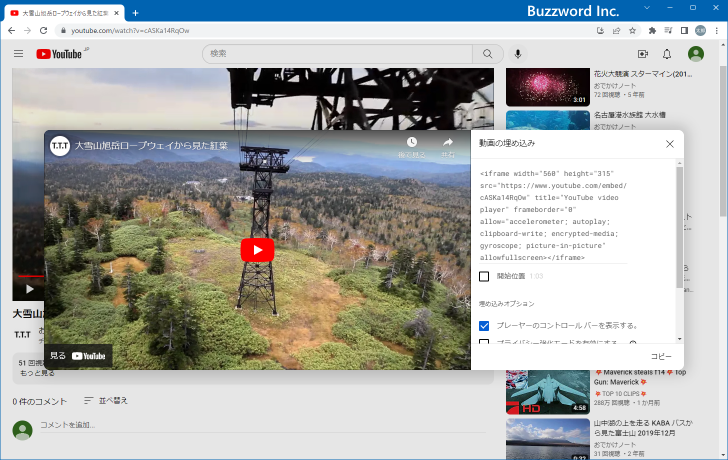This screenshot has height=460, width=728.
Task: Click the dialog scrollbar down arrow
Action: [680, 339]
